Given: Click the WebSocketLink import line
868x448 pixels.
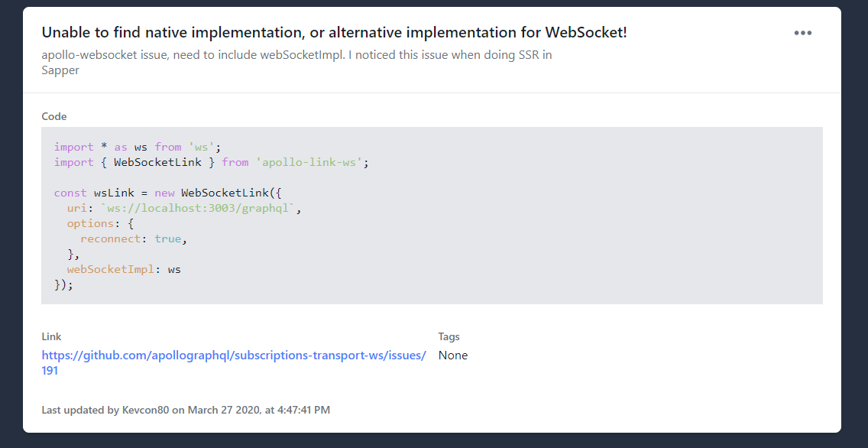Looking at the screenshot, I should (x=212, y=162).
